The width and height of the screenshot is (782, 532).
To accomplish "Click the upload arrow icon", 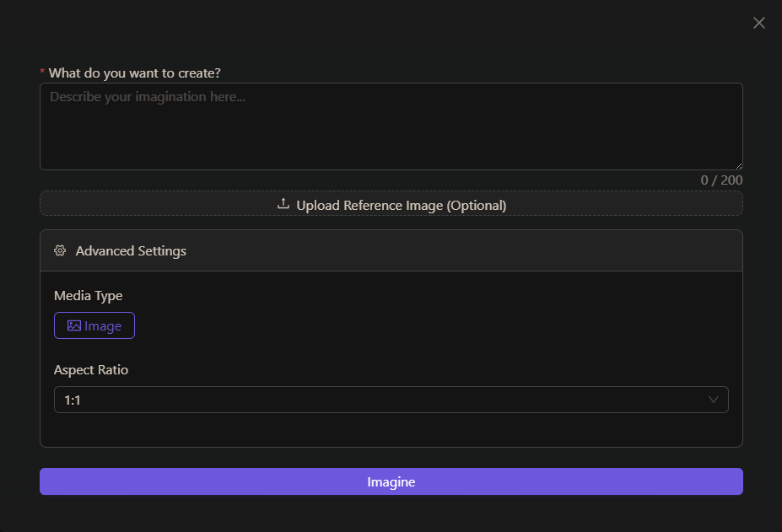I will click(x=283, y=204).
